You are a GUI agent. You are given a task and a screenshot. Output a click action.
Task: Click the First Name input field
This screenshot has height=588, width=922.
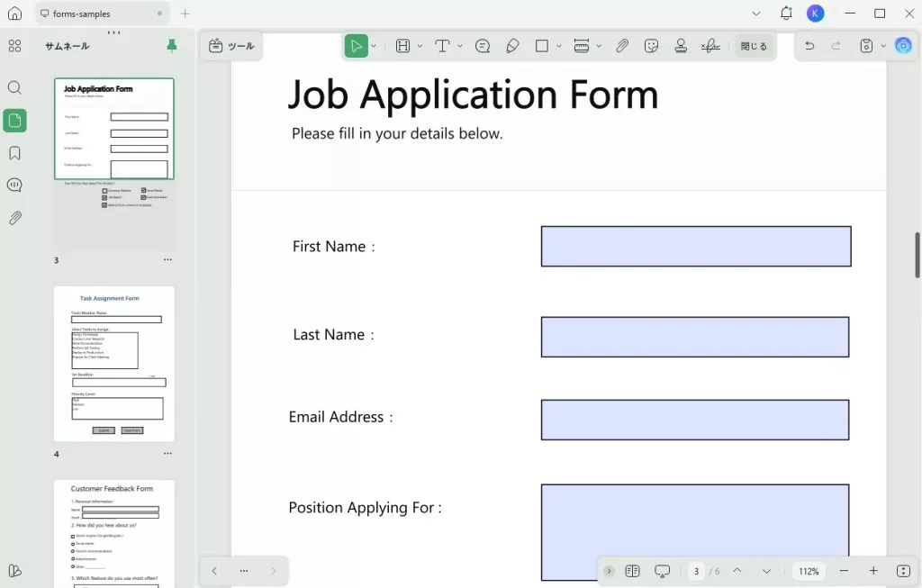click(x=696, y=247)
